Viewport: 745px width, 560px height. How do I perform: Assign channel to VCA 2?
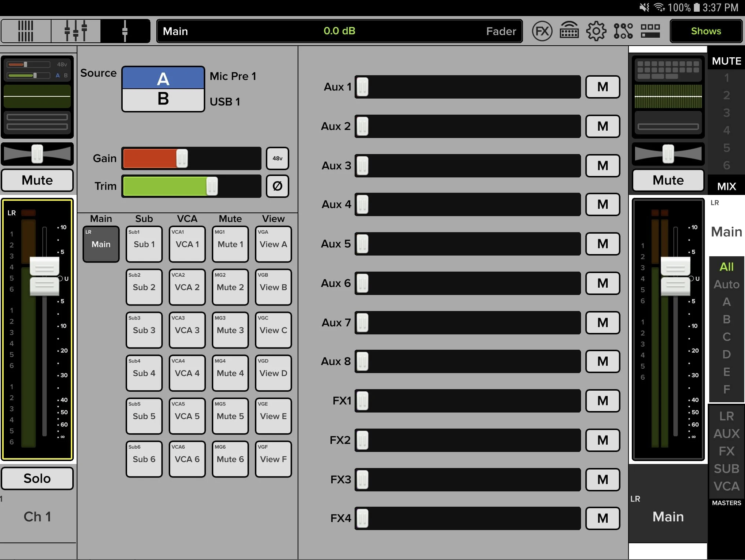point(187,287)
